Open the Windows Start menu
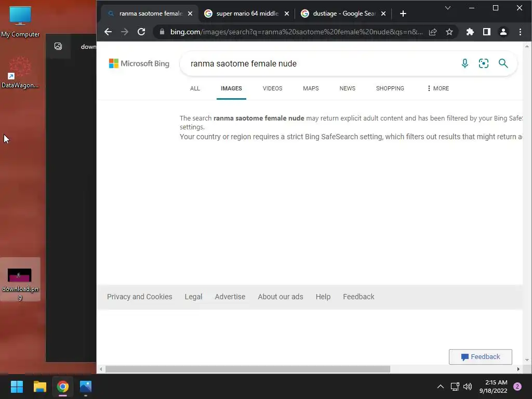Image resolution: width=532 pixels, height=399 pixels. click(x=17, y=387)
